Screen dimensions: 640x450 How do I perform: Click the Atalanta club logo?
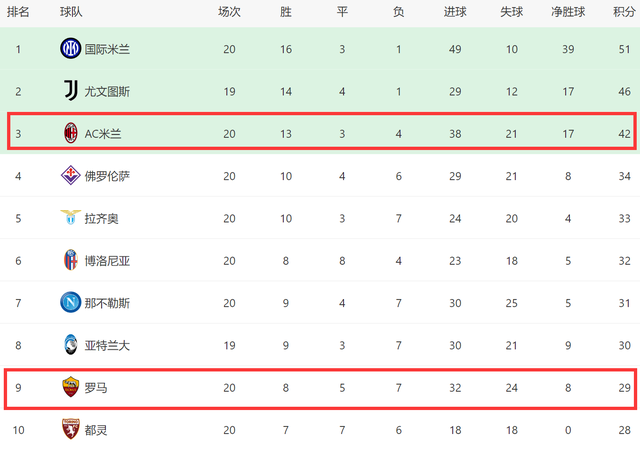click(x=70, y=344)
